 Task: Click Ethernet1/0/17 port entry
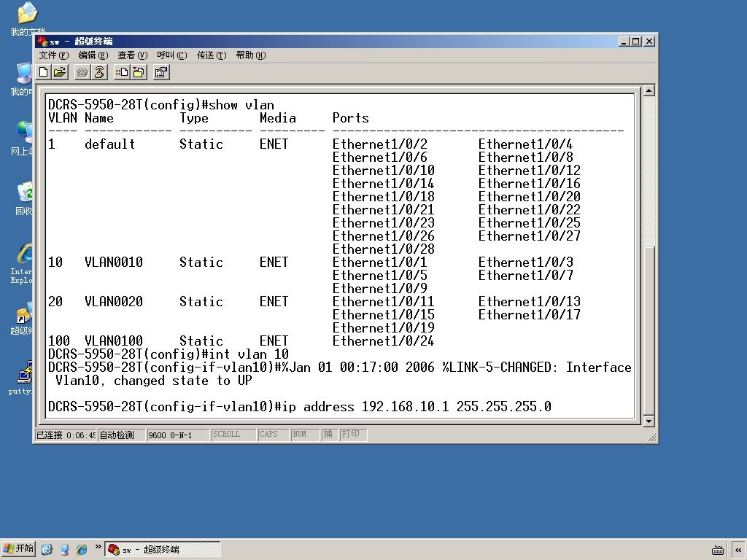(x=529, y=315)
